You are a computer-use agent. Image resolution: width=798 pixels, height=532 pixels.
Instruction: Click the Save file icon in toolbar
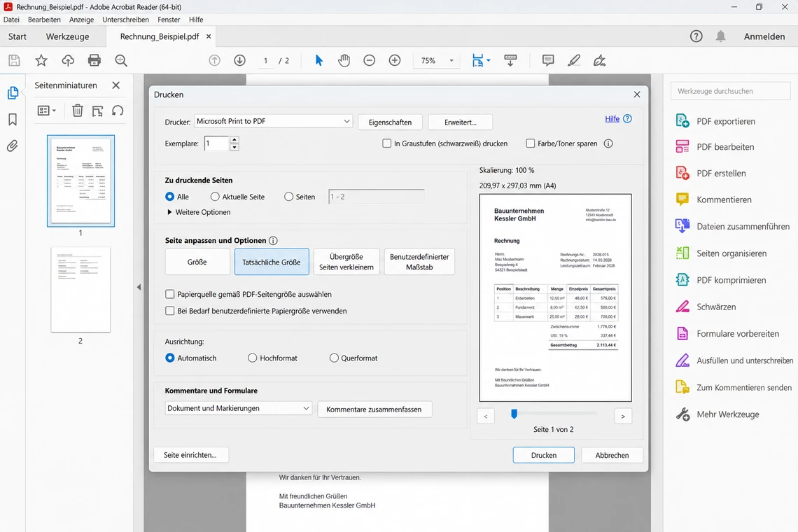pos(14,61)
